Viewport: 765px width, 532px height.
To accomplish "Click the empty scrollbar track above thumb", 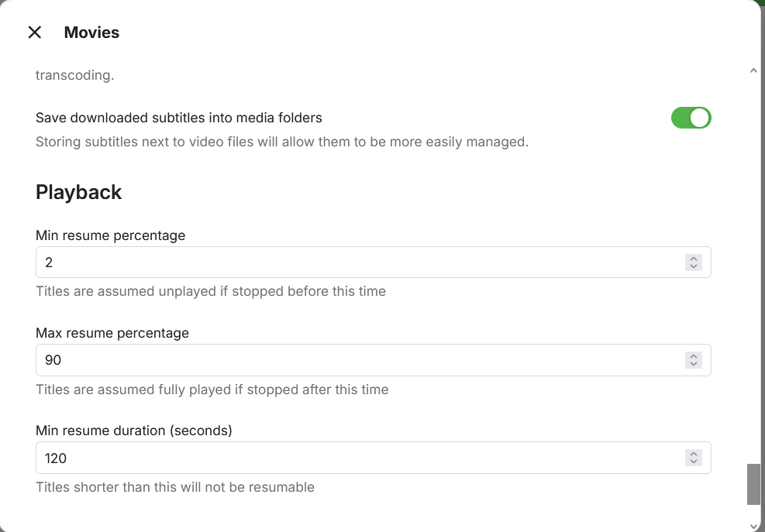I will click(x=753, y=271).
